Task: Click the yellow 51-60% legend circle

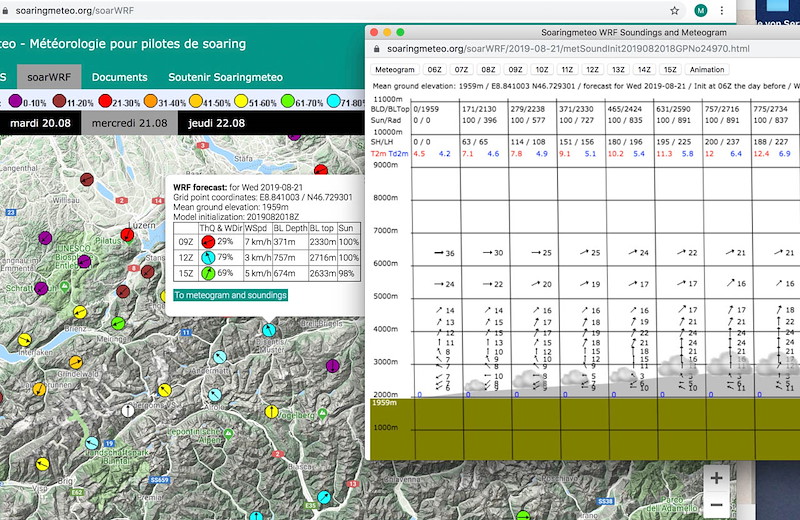Action: coord(241,101)
